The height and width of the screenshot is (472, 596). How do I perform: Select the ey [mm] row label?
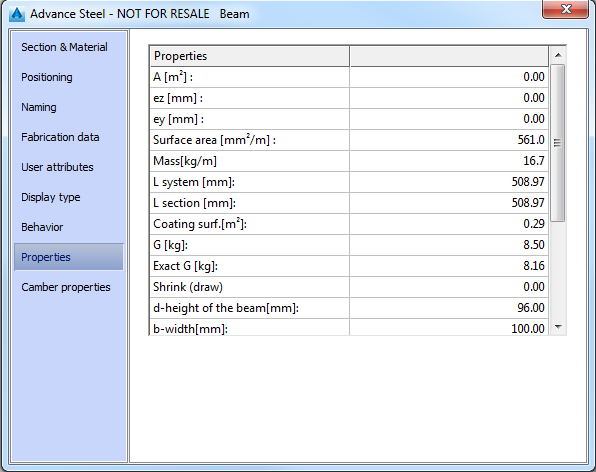pos(178,119)
